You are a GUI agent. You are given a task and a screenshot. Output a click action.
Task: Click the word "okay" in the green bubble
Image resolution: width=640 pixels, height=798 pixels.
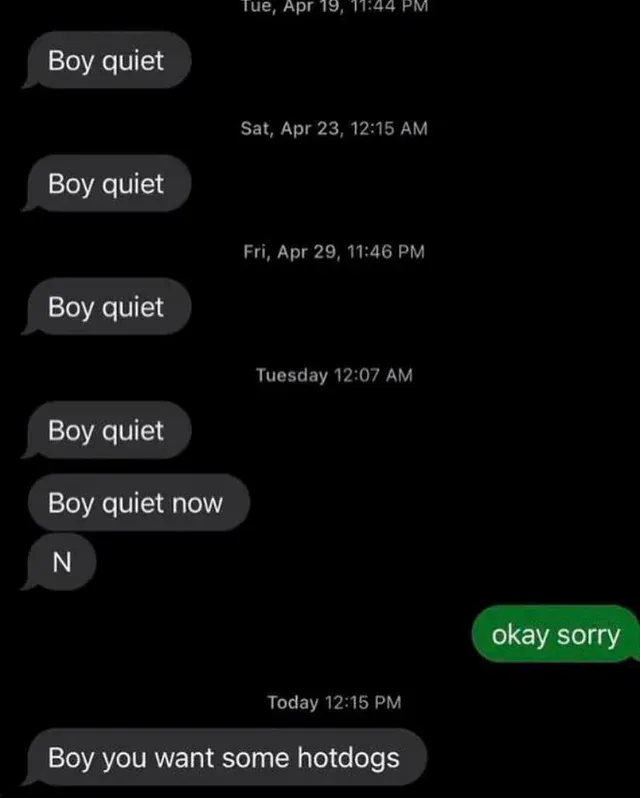tap(521, 635)
